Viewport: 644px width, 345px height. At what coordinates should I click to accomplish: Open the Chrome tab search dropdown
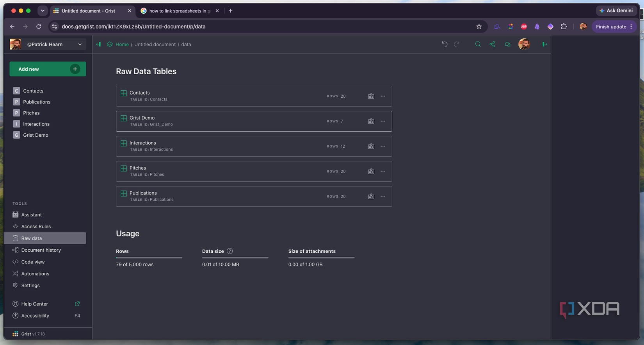point(43,11)
